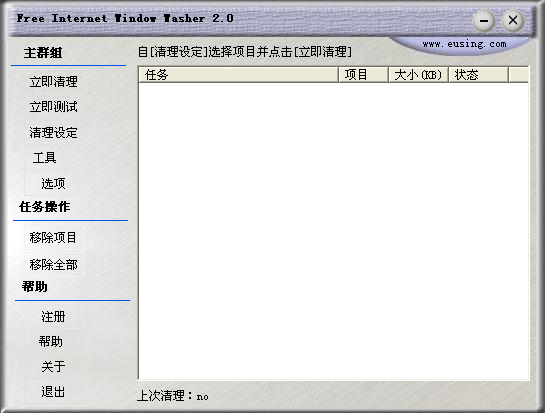Open the 注册 registration entry

(x=54, y=317)
